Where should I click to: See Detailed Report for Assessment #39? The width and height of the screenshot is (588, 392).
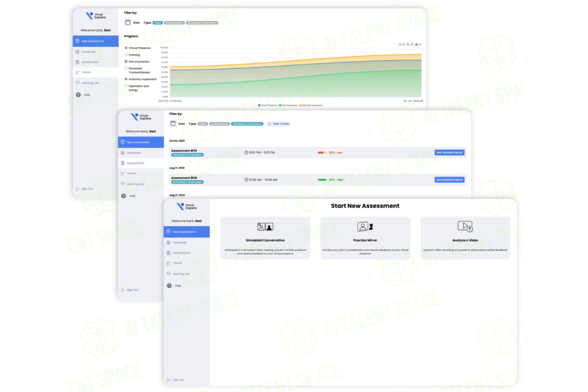[x=450, y=152]
